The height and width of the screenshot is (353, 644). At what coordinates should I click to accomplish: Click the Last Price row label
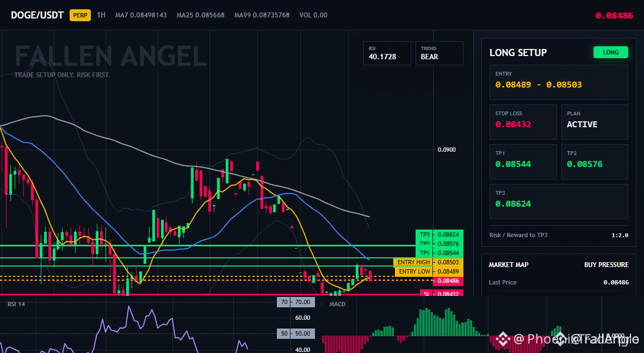(503, 282)
